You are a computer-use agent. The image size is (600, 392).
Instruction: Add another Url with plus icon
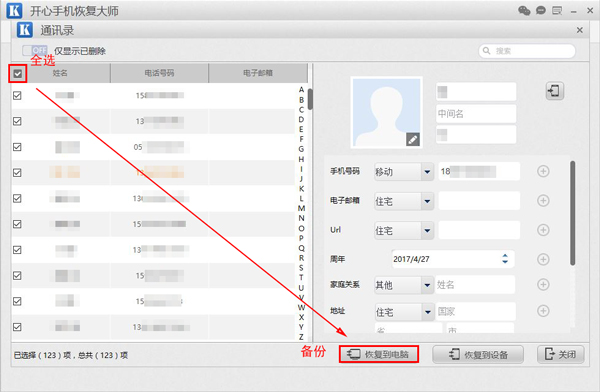pyautogui.click(x=543, y=230)
